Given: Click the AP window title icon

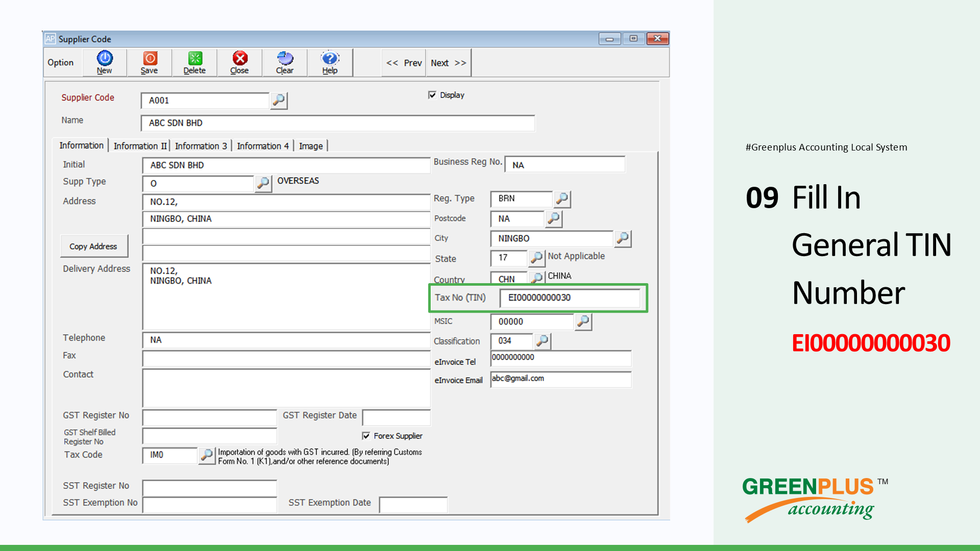Looking at the screenshot, I should (x=50, y=39).
